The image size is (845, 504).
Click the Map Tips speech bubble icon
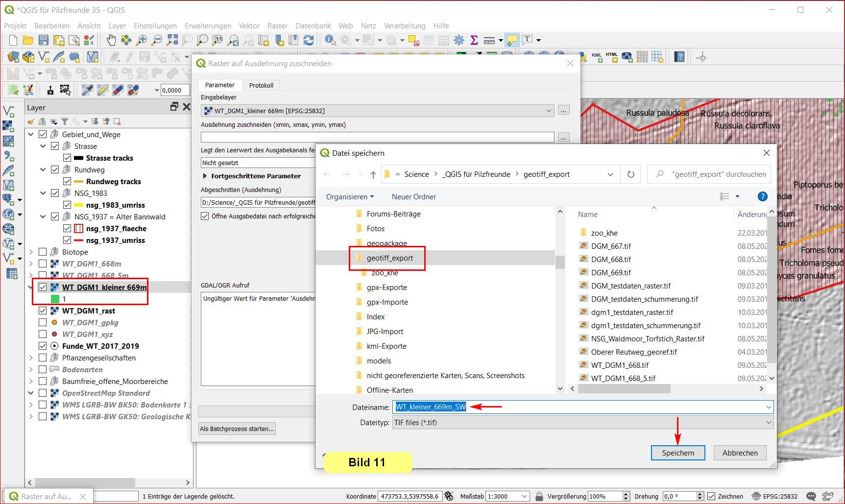pos(512,40)
